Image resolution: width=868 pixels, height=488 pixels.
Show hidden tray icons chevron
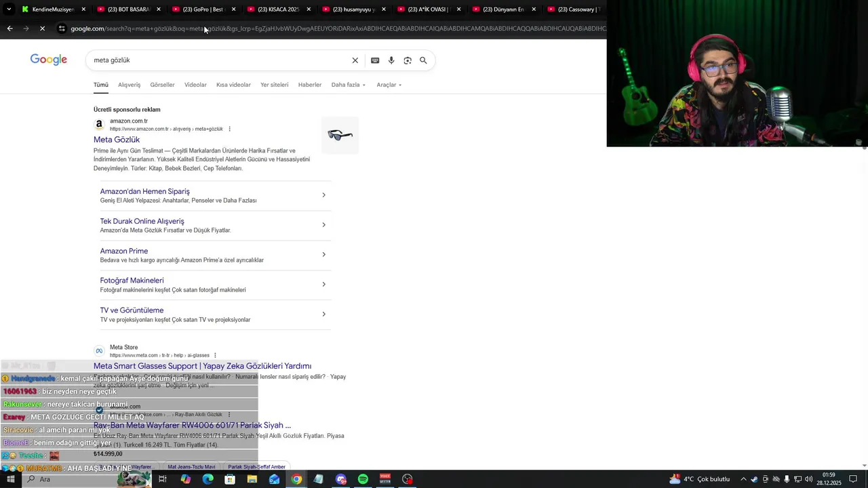(743, 479)
